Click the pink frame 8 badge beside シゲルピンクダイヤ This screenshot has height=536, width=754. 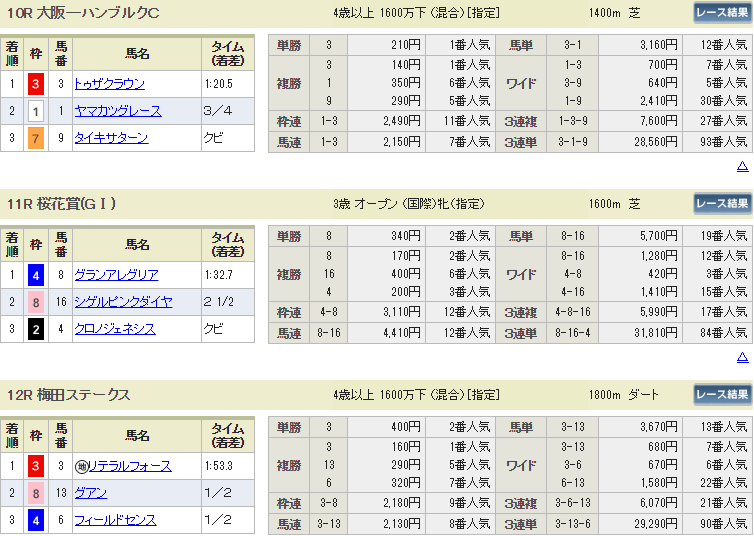pyautogui.click(x=36, y=302)
